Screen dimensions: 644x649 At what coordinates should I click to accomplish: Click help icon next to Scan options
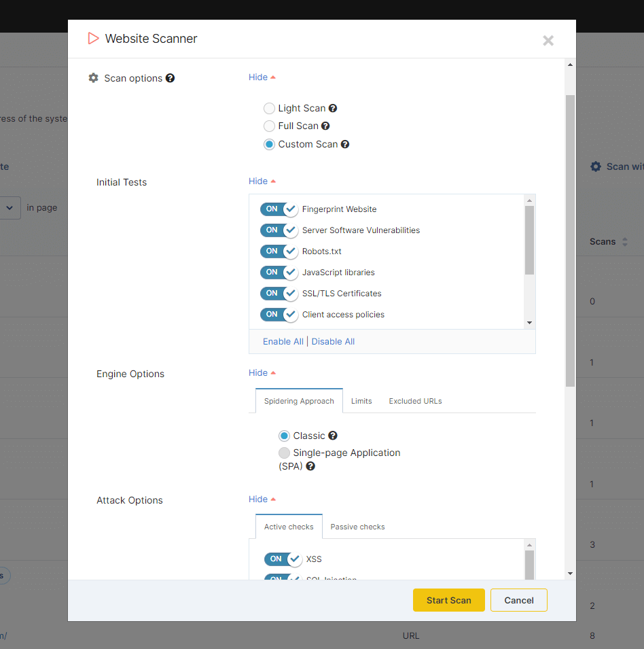pyautogui.click(x=171, y=78)
